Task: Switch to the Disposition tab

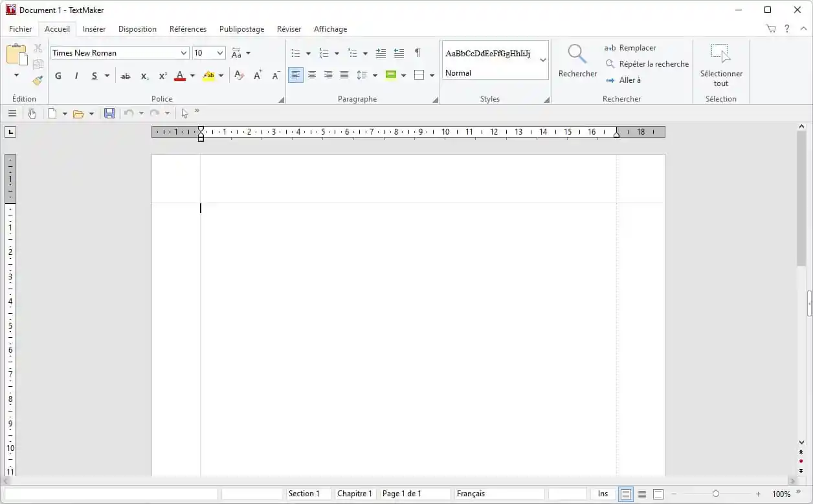Action: 137,29
